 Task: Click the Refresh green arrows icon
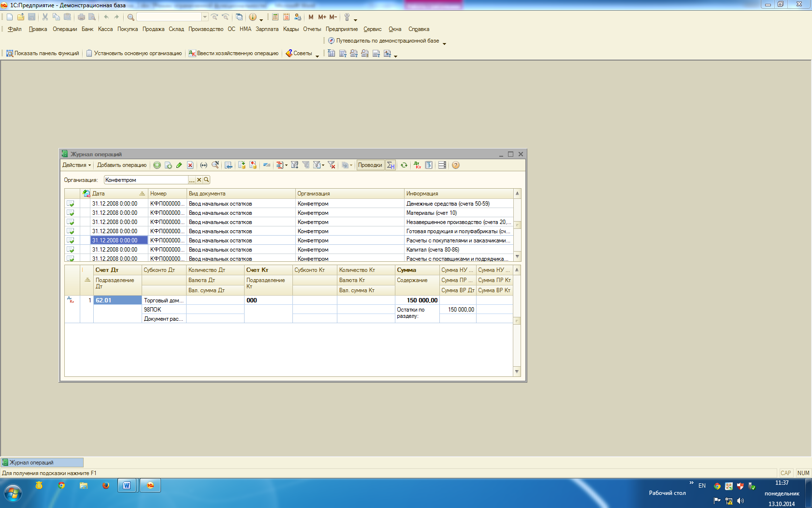[x=404, y=165]
